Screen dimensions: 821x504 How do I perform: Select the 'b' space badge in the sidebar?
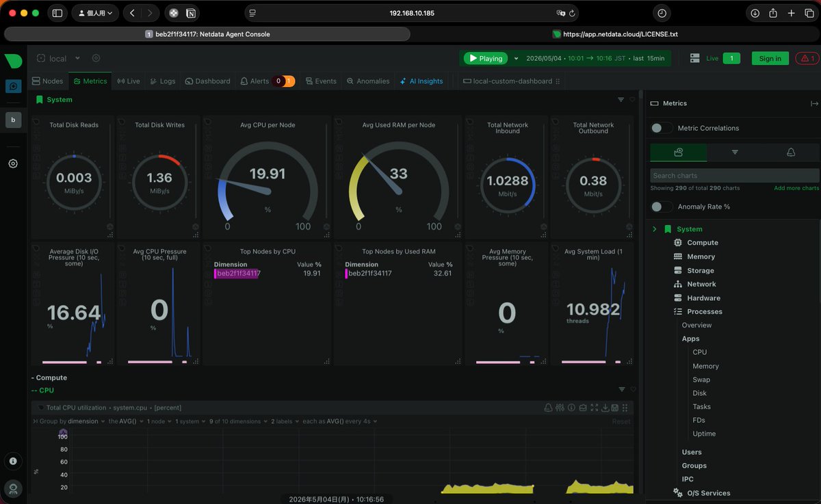click(13, 120)
